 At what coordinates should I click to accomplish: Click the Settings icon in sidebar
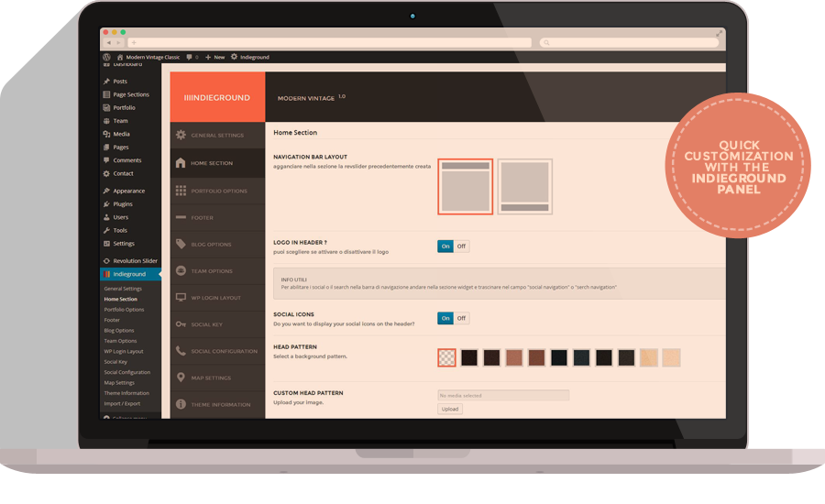[x=107, y=243]
